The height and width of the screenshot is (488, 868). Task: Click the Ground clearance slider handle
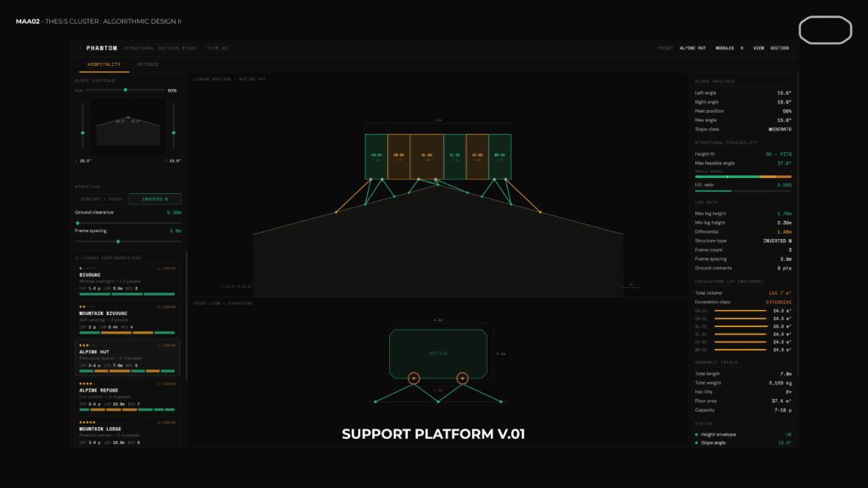(76, 224)
